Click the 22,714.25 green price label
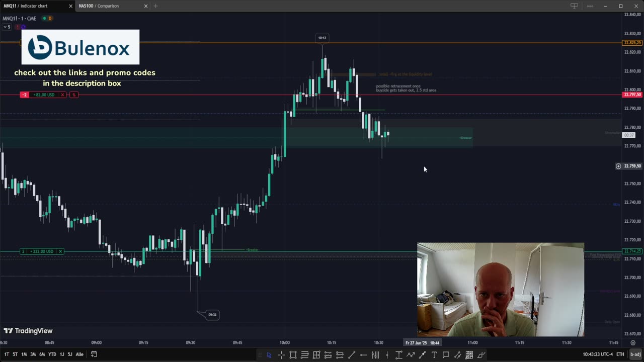This screenshot has width=644, height=362. (632, 251)
